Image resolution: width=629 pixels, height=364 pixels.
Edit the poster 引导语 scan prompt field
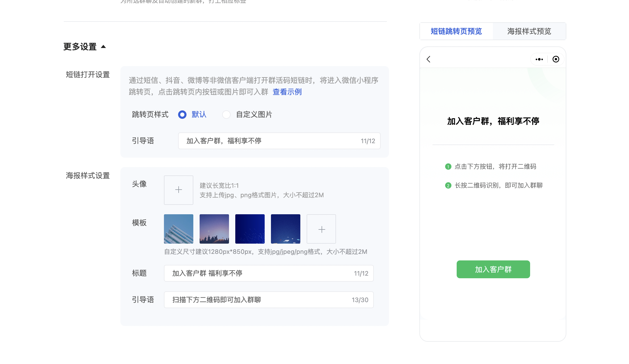[x=269, y=300]
